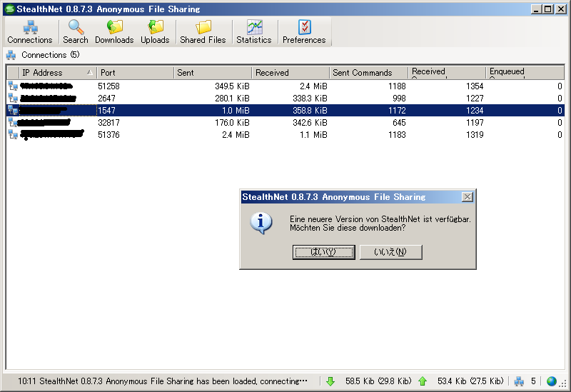
Task: Click the blue info icon in dialog
Action: 261,223
